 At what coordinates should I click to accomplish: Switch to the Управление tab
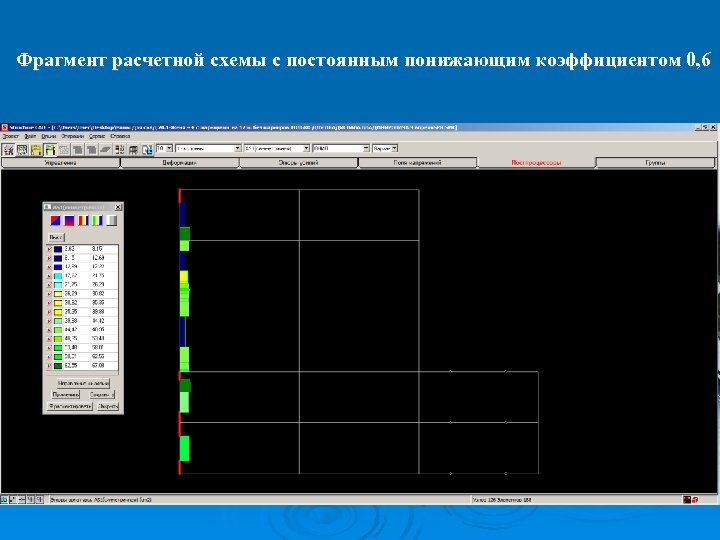[61, 163]
